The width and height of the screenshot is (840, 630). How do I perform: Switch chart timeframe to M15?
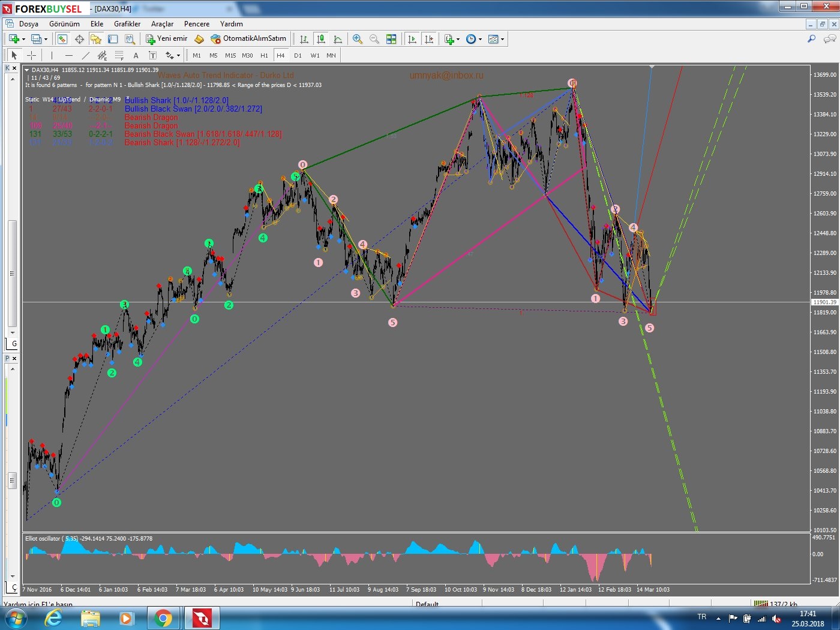click(x=230, y=55)
